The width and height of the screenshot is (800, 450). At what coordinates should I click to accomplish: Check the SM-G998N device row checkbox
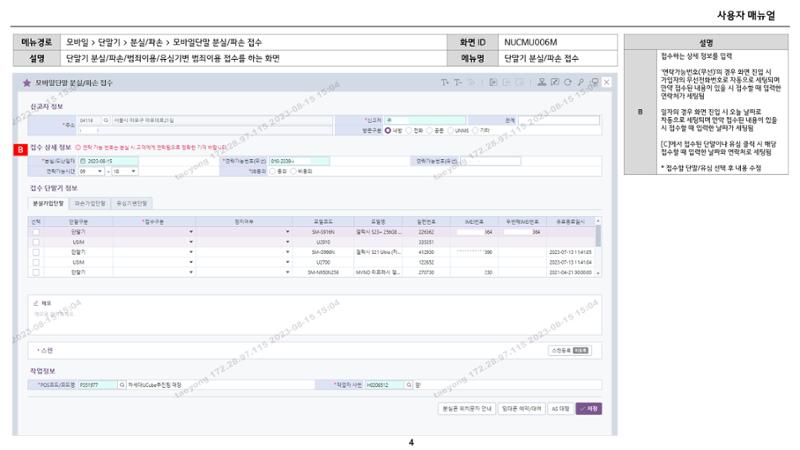click(x=36, y=252)
